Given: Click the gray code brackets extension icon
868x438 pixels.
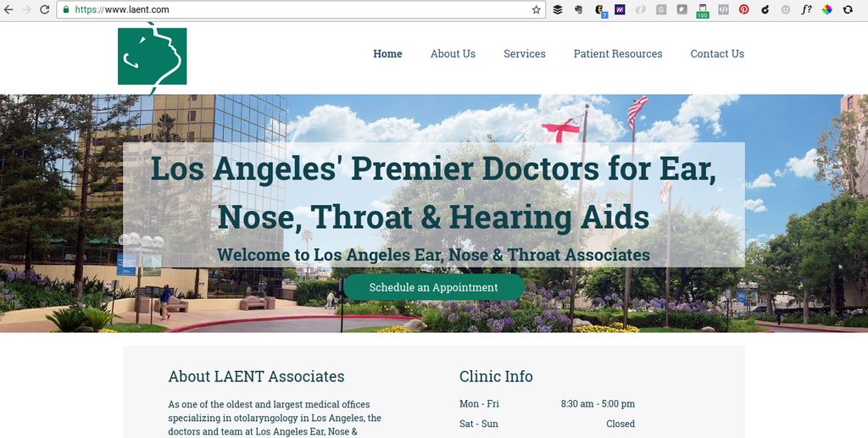Looking at the screenshot, I should click(723, 9).
